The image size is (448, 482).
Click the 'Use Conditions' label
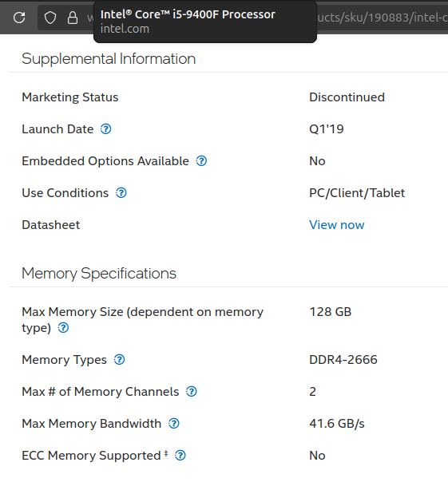point(65,193)
